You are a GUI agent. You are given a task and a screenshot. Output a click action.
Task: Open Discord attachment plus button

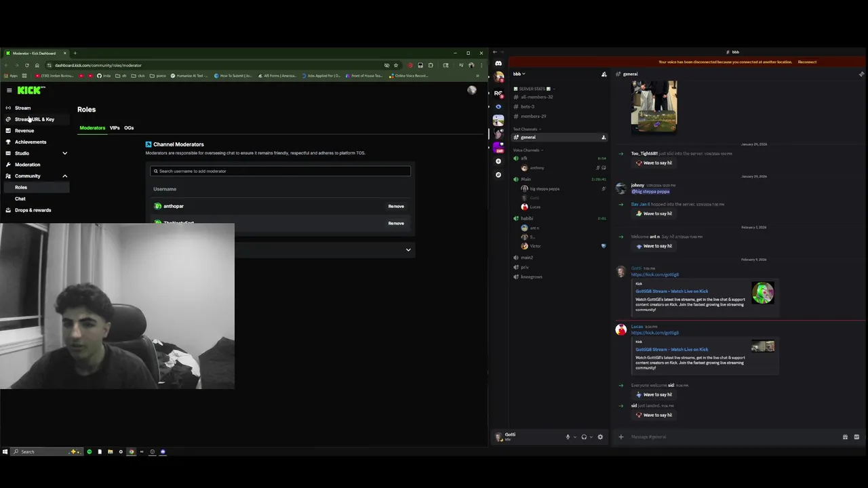(x=620, y=437)
